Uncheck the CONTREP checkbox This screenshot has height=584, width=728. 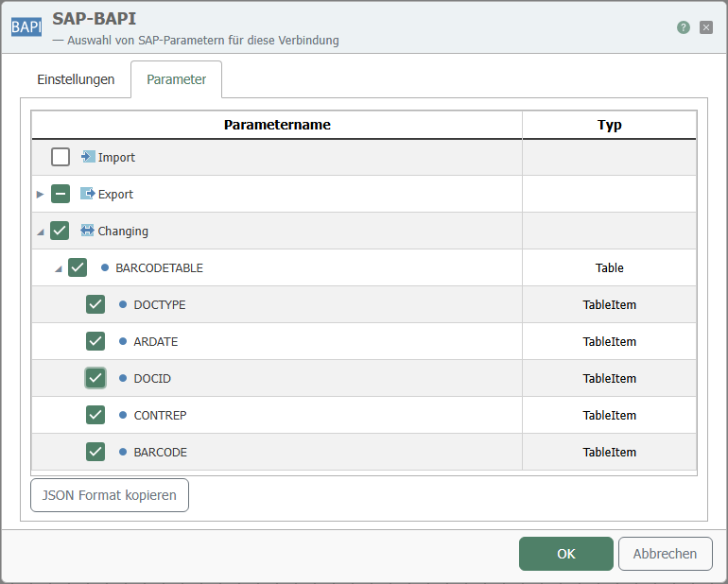pos(95,415)
